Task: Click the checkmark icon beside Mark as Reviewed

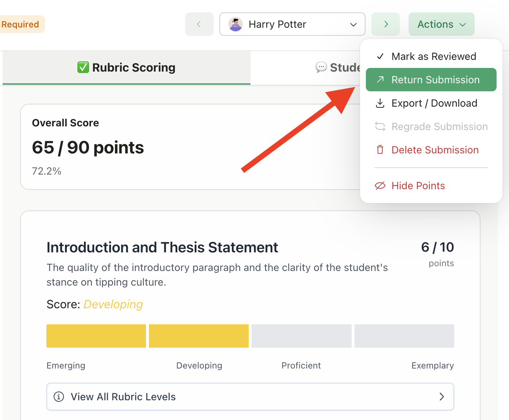Action: 380,57
